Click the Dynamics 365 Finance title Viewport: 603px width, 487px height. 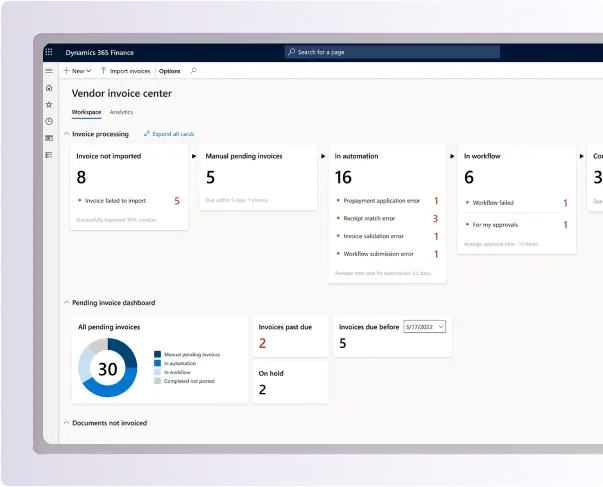(100, 53)
